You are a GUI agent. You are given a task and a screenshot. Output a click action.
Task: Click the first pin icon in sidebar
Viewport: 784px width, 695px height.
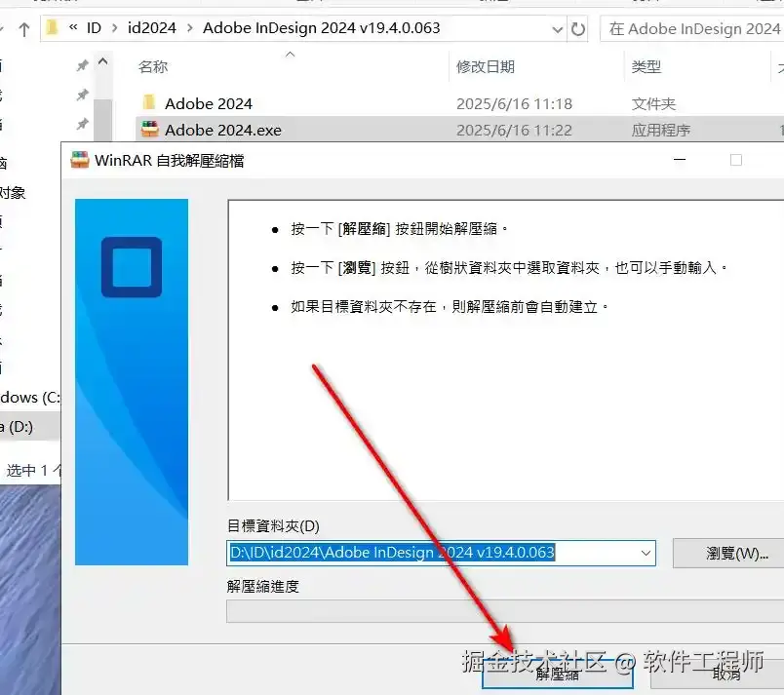coord(83,65)
